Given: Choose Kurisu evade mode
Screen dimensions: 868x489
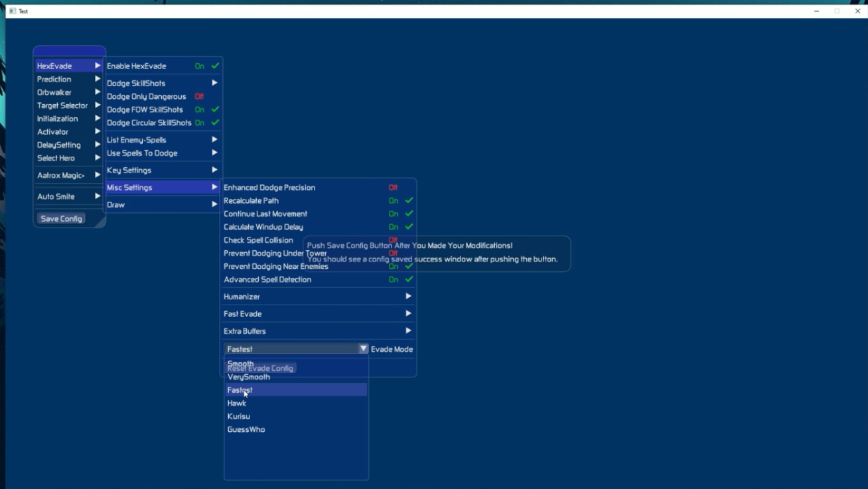Looking at the screenshot, I should pyautogui.click(x=239, y=417).
